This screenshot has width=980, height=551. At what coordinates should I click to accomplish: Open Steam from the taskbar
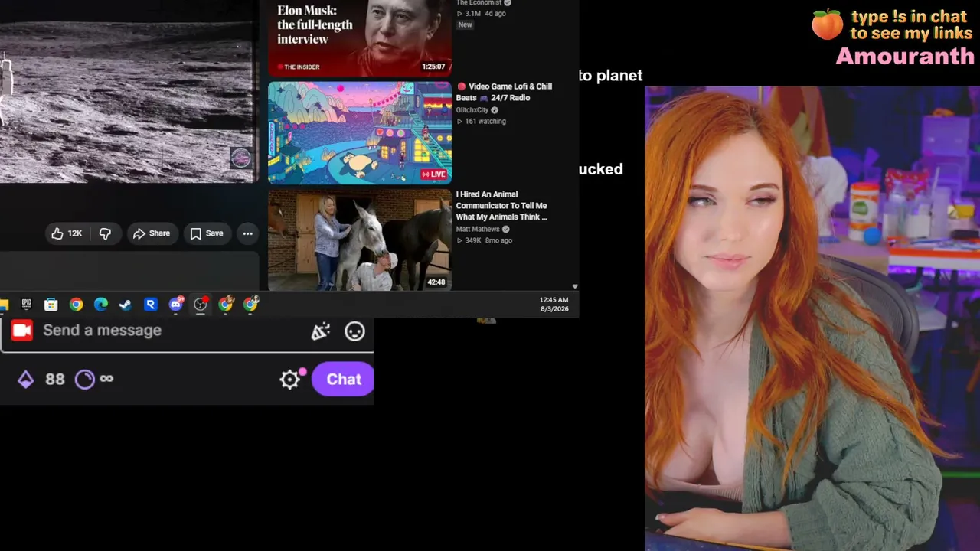pos(126,305)
